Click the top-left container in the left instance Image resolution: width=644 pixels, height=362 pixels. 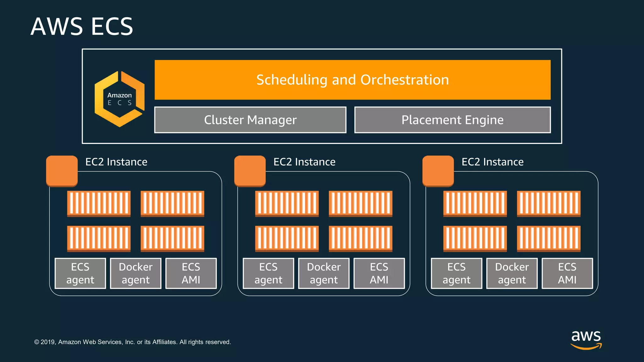(99, 203)
